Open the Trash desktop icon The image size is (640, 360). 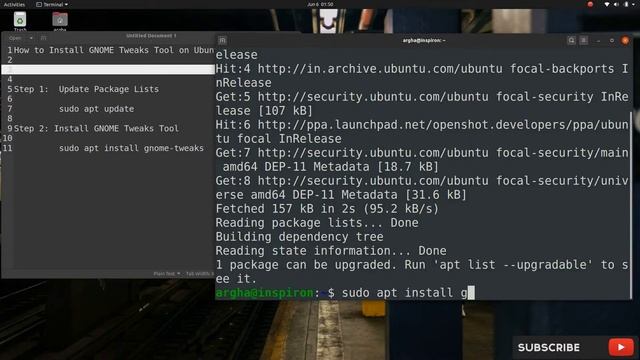click(x=20, y=20)
